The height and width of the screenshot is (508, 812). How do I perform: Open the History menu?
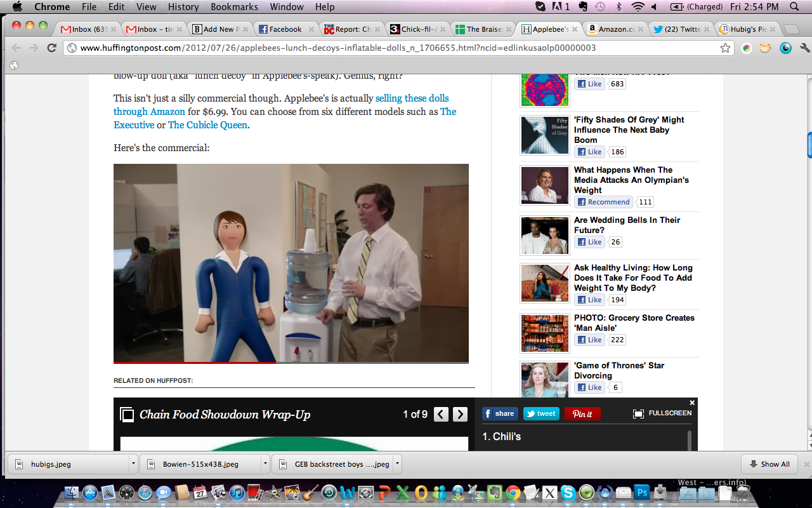tap(183, 7)
